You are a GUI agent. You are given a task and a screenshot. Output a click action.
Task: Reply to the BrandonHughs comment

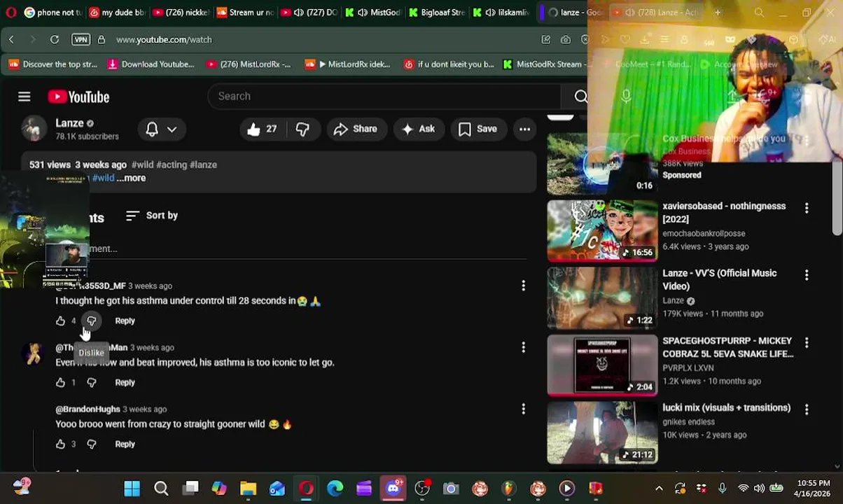[125, 444]
